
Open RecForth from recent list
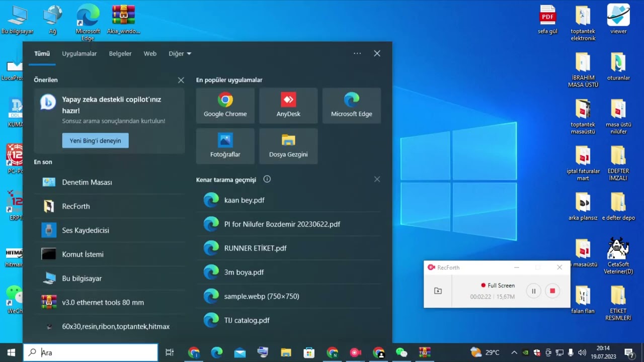point(109,206)
